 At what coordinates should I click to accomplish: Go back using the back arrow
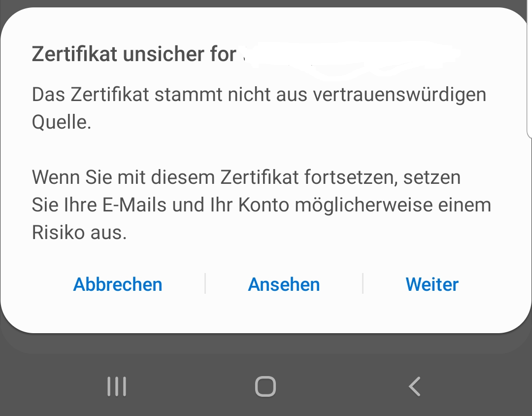click(x=415, y=386)
